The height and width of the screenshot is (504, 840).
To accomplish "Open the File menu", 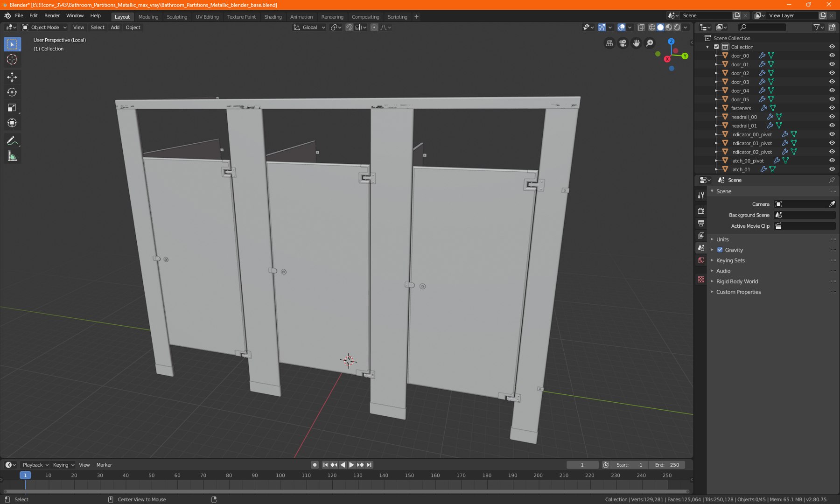I will [19, 16].
